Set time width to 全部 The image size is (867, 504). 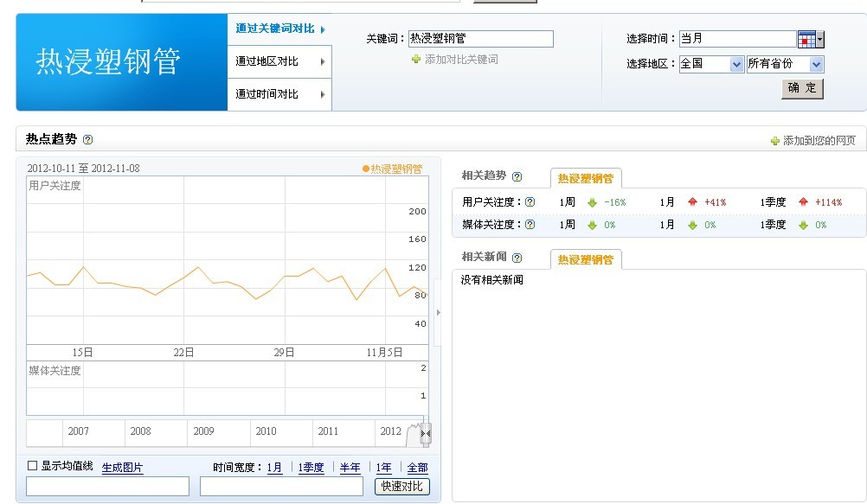pos(417,468)
